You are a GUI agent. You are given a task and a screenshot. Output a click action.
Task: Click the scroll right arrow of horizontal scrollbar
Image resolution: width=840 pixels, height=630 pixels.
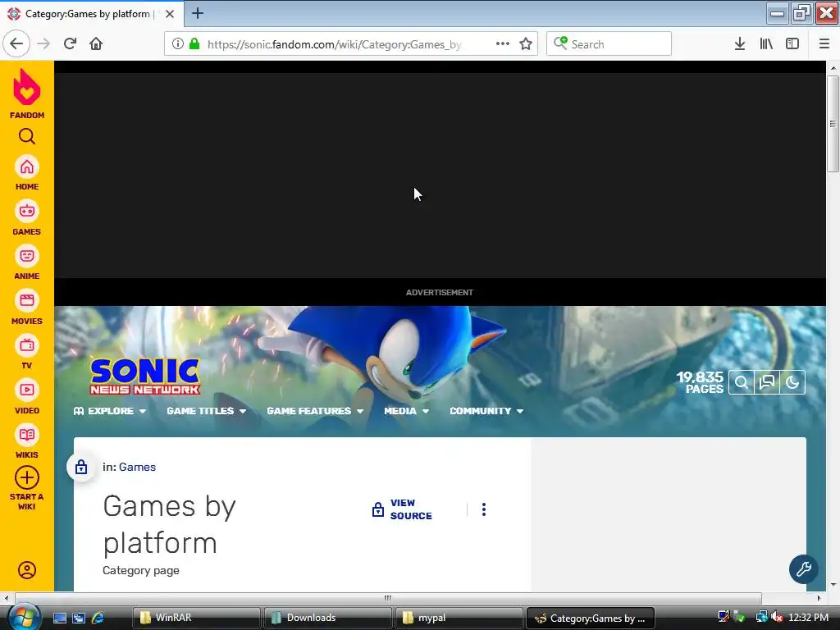coord(819,598)
